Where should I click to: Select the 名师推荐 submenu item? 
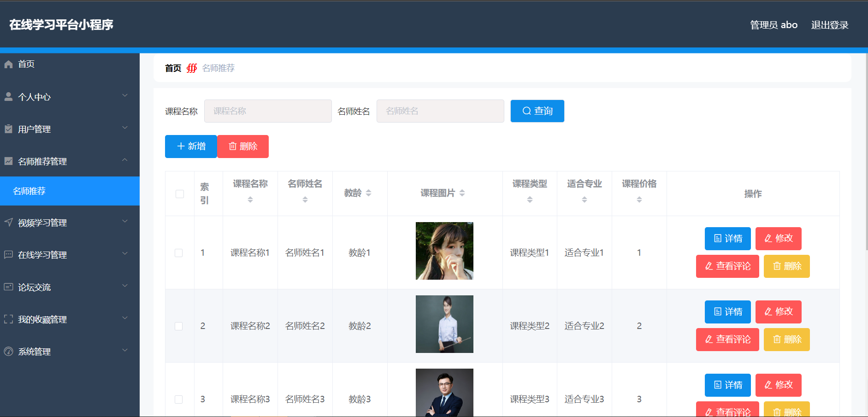coord(29,191)
